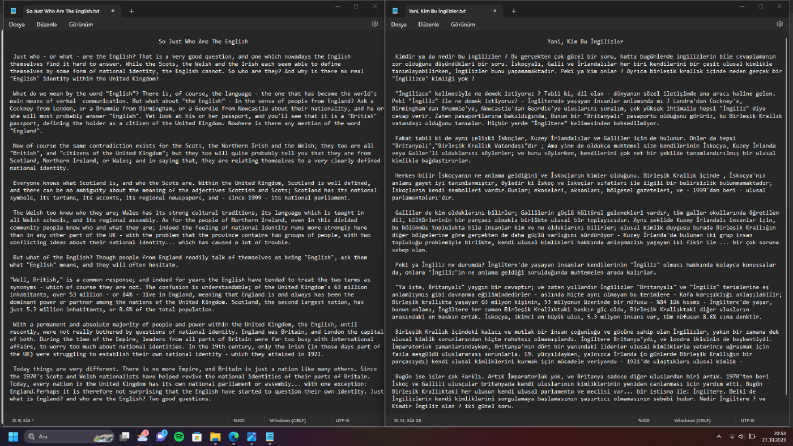Open settings gear in right Notepad window

[x=779, y=24]
